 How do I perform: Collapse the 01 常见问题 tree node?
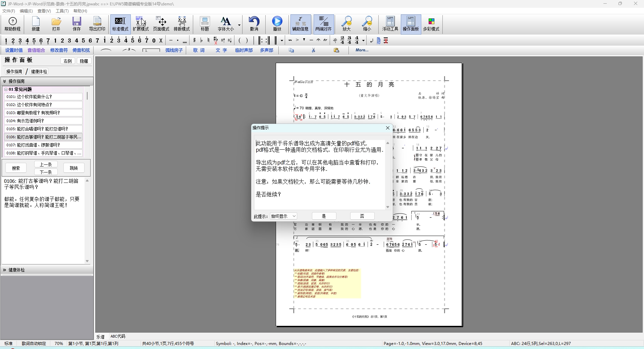(6, 89)
